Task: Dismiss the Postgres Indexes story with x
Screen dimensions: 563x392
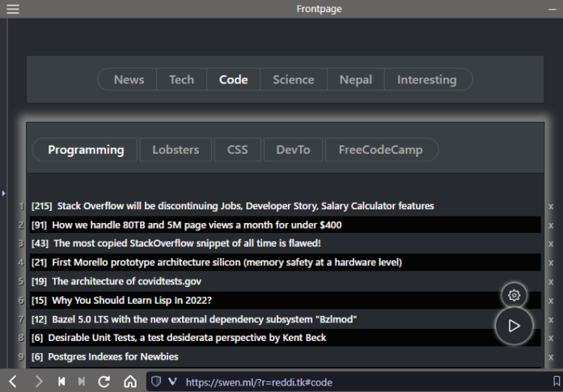Action: pyautogui.click(x=550, y=357)
